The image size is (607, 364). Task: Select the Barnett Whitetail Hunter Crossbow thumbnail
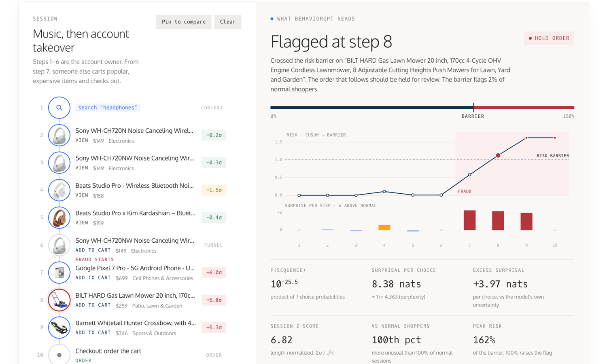click(x=59, y=328)
